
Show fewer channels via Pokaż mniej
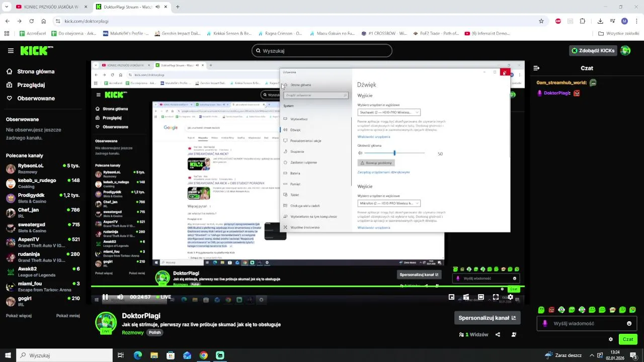[x=68, y=316]
